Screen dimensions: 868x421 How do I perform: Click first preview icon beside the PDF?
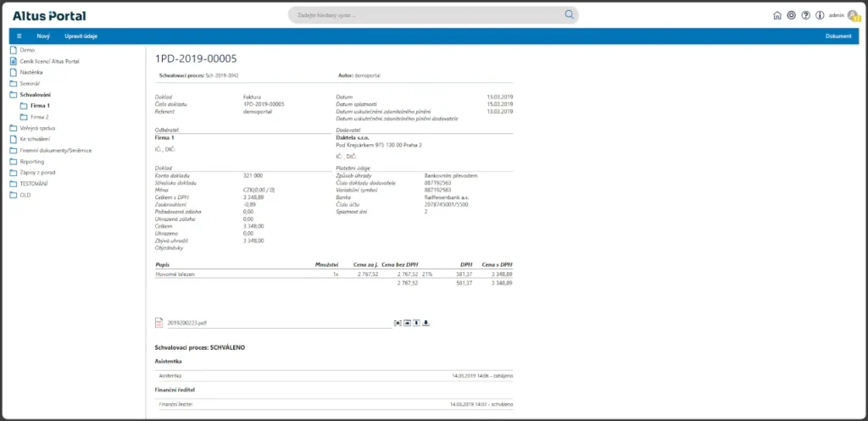pyautogui.click(x=397, y=323)
